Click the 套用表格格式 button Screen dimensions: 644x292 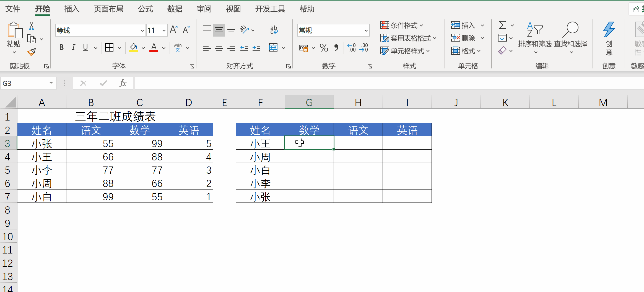pyautogui.click(x=408, y=38)
